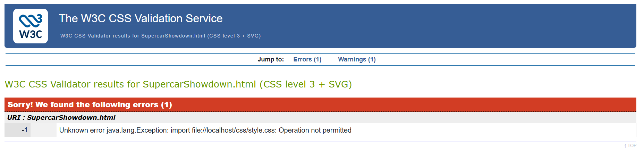Screen dimensions: 644x151
Task: Click the -1 line number cell
Action: [x=17, y=130]
